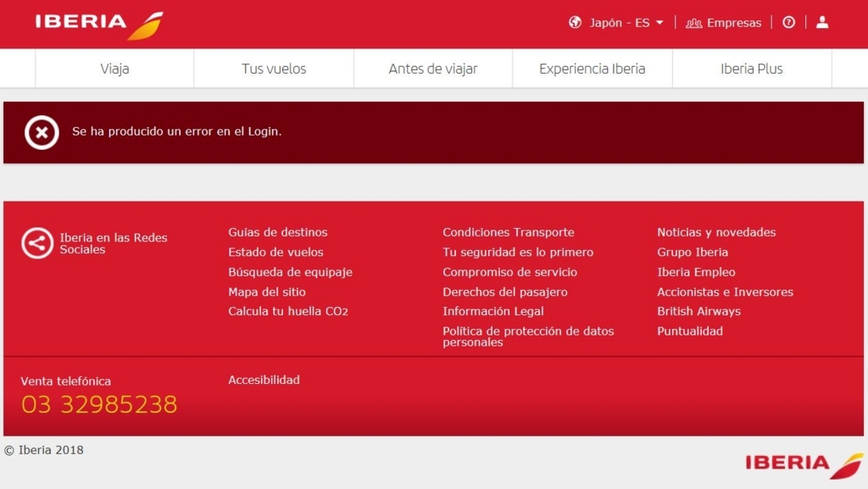Open British Airways link
Image resolution: width=868 pixels, height=489 pixels.
pyautogui.click(x=698, y=311)
